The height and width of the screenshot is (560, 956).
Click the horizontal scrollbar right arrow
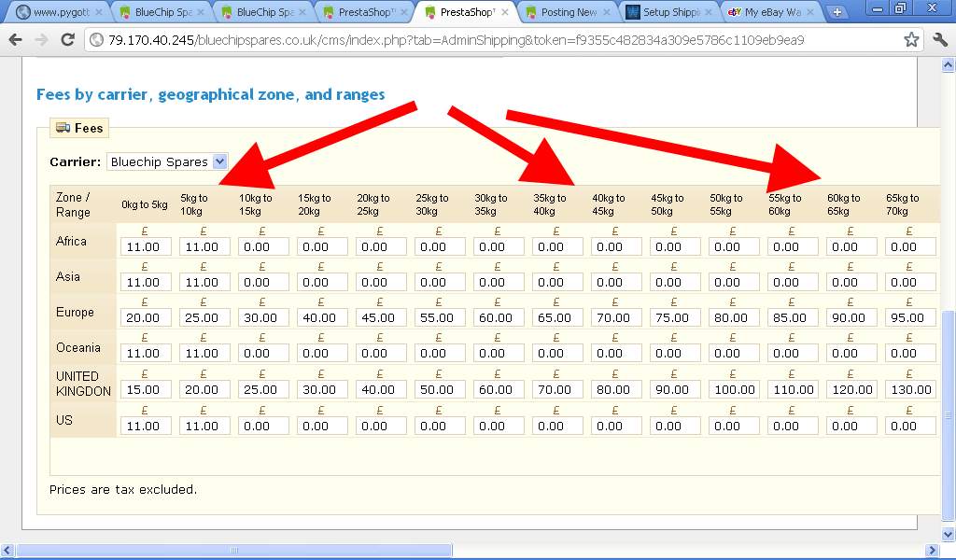click(933, 551)
